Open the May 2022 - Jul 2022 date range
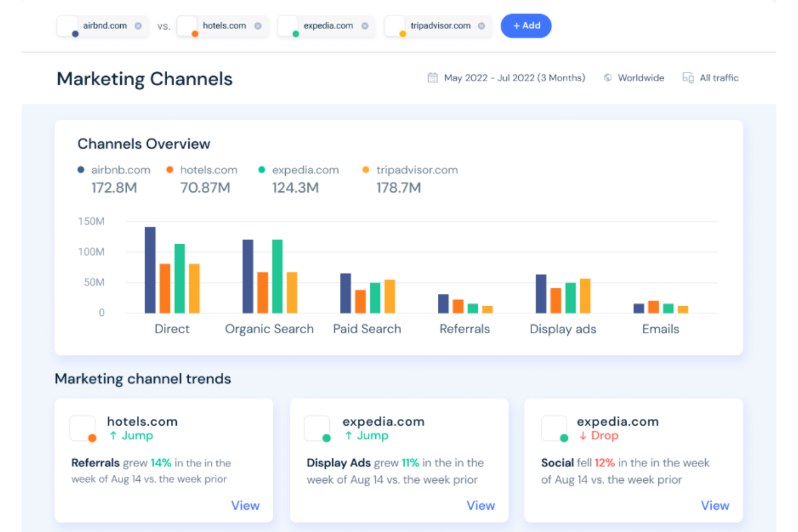This screenshot has width=798, height=532. tap(514, 78)
